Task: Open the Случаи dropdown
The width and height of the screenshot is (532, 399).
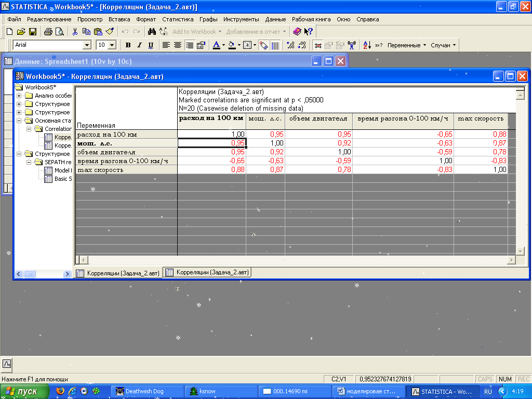Action: (x=443, y=45)
